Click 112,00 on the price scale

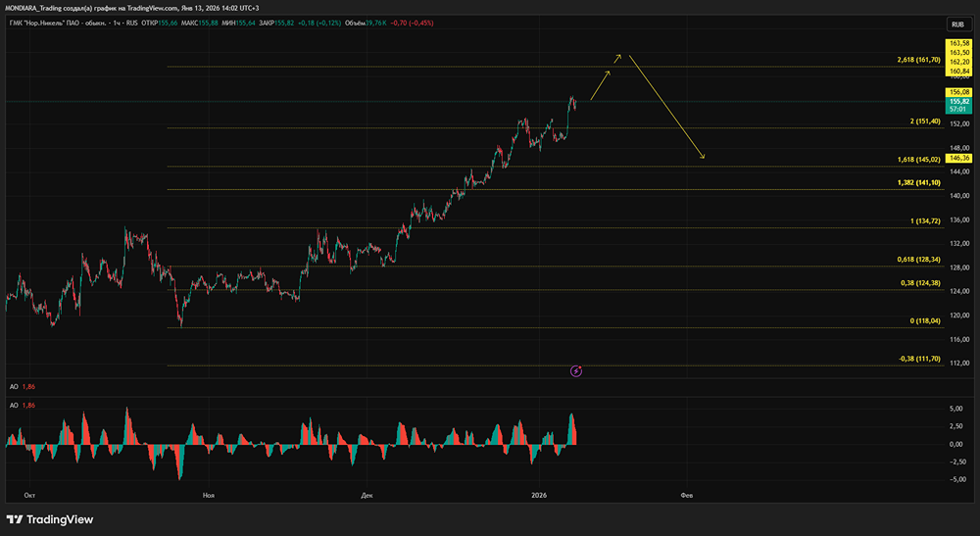click(960, 363)
